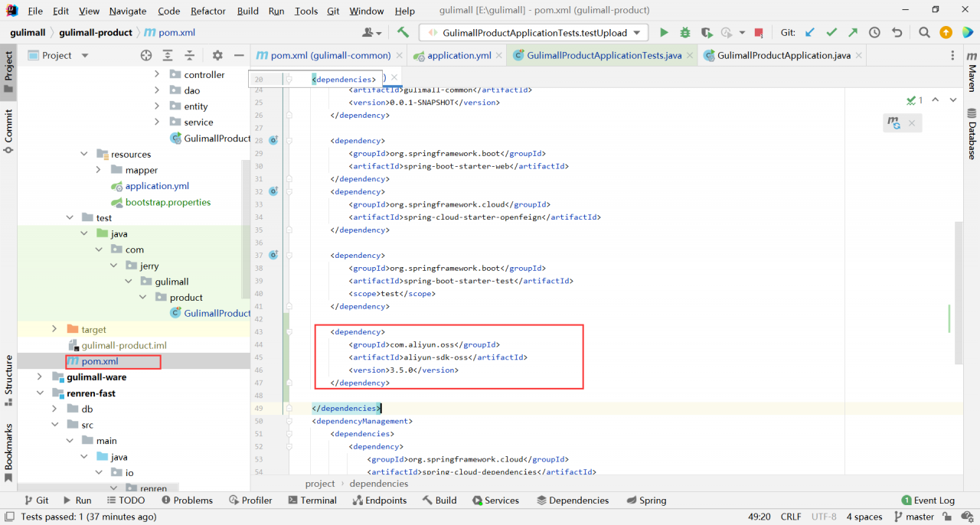The width and height of the screenshot is (980, 525).
Task: Open the Bookmarks tool window
Action: [x=8, y=452]
